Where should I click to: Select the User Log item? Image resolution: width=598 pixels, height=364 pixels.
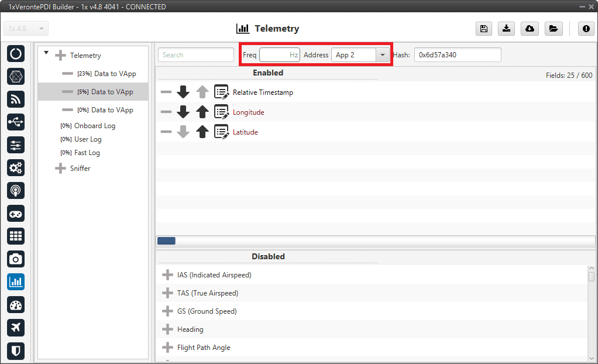[x=81, y=139]
